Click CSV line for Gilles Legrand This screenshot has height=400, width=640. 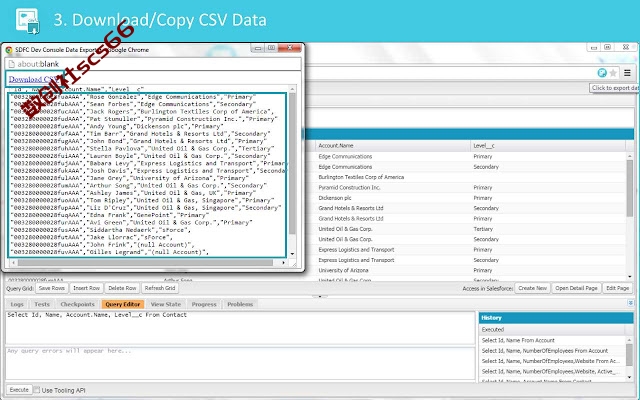point(109,252)
